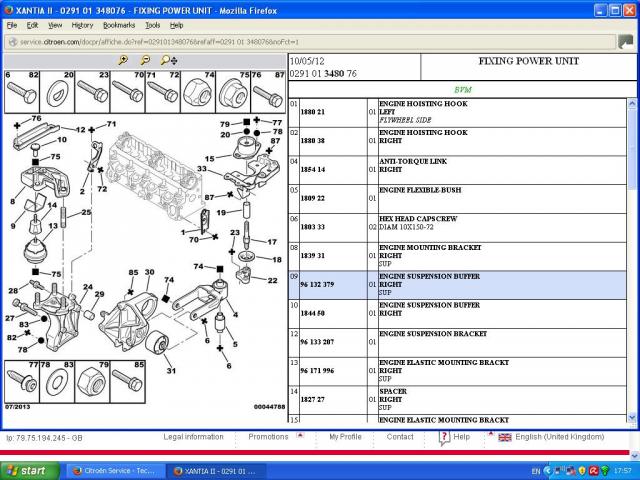Switch to XANTIA II taskbar window
This screenshot has height=480, width=640.
point(217,471)
